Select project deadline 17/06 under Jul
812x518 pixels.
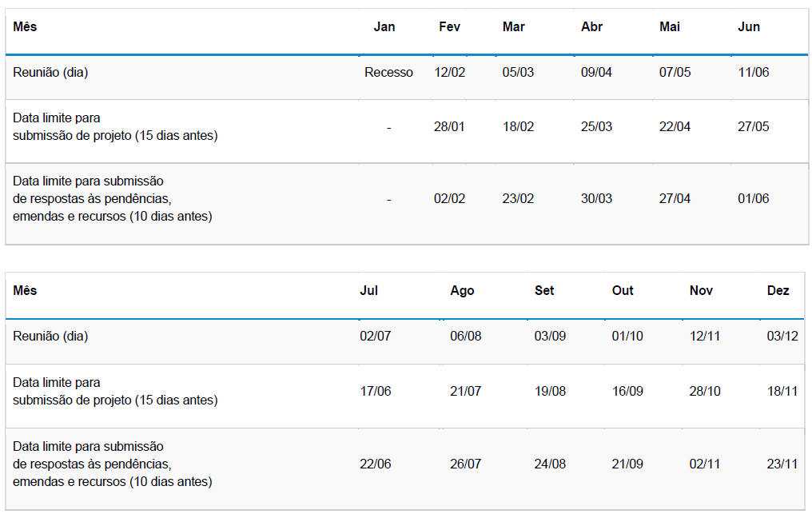[x=376, y=392]
